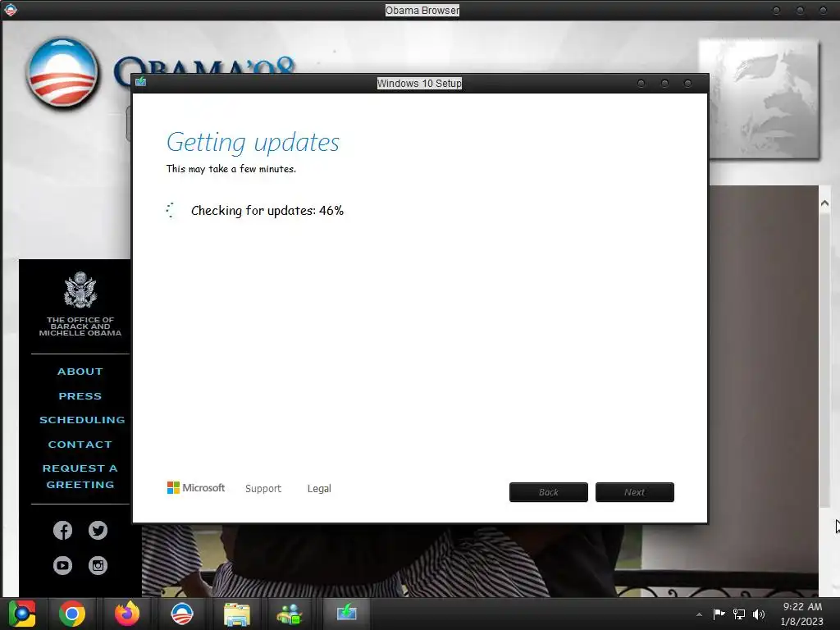Open the Action Center flag tray icon
This screenshot has width=840, height=630.
(x=719, y=614)
